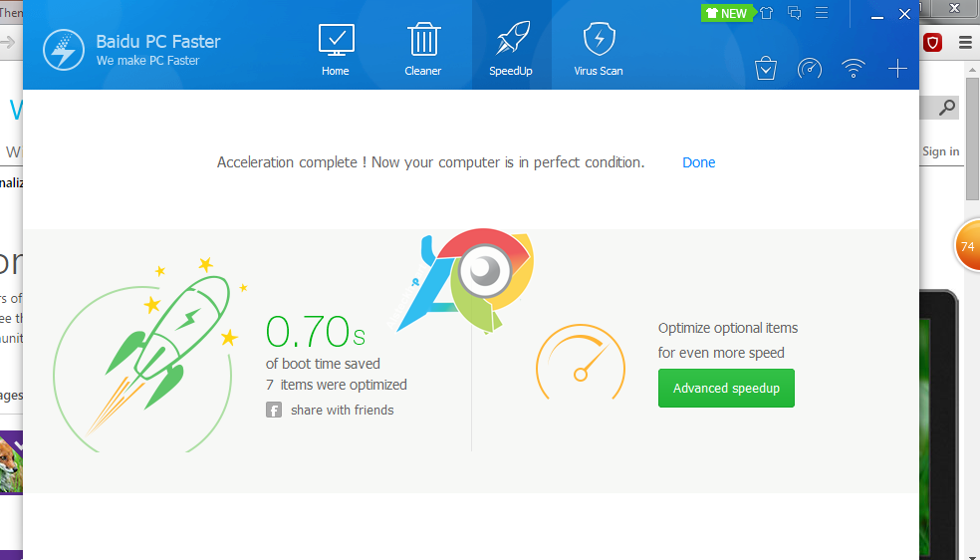Click the 7 items were optimized text
Viewport: 980px width, 560px height.
337,385
